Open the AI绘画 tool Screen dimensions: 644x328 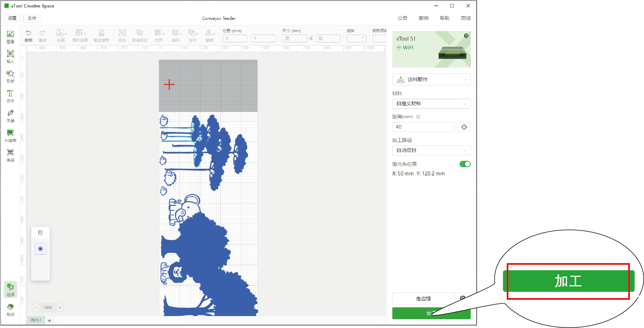tap(10, 136)
